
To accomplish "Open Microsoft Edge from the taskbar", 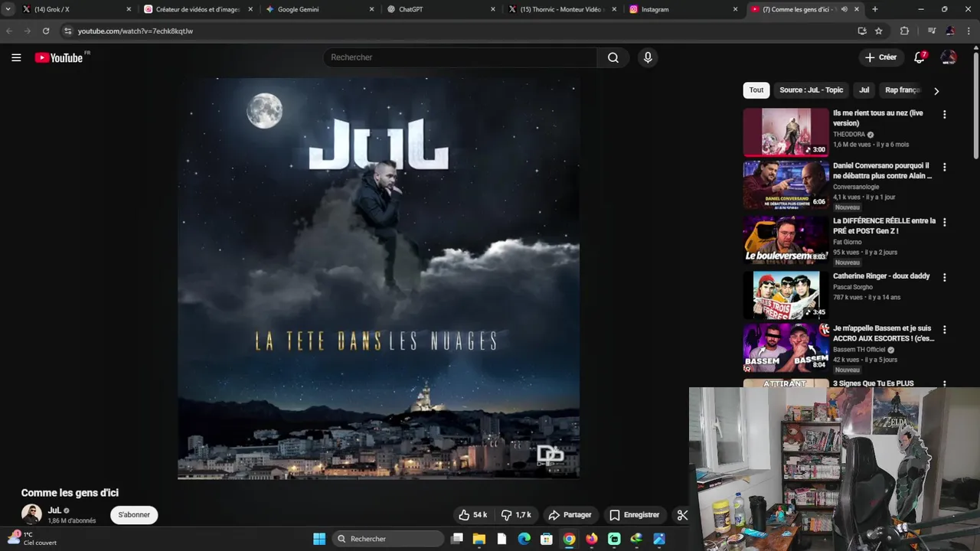I will pos(524,539).
